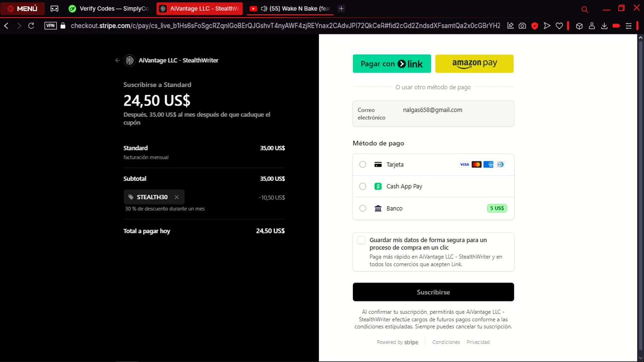Open the extensions cube icon
The image size is (644, 362).
(x=579, y=26)
